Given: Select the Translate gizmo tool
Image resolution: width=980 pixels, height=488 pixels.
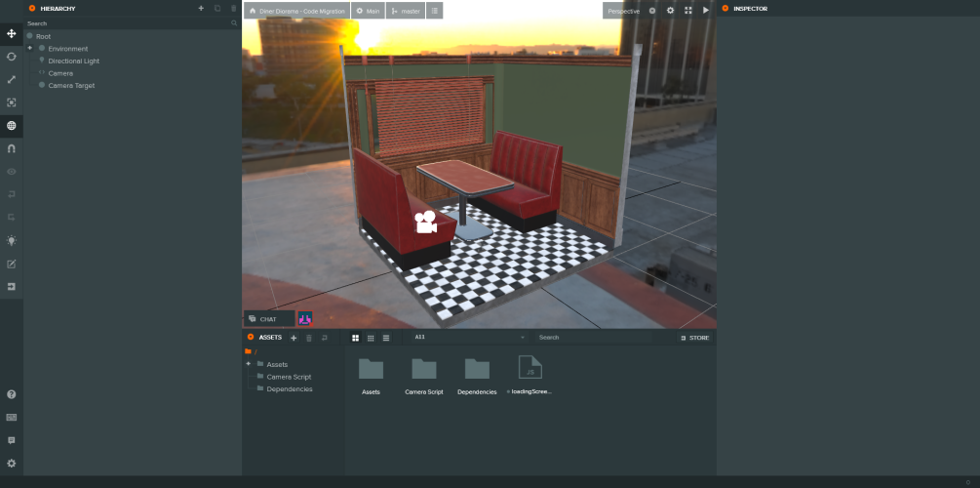Looking at the screenshot, I should 12,33.
